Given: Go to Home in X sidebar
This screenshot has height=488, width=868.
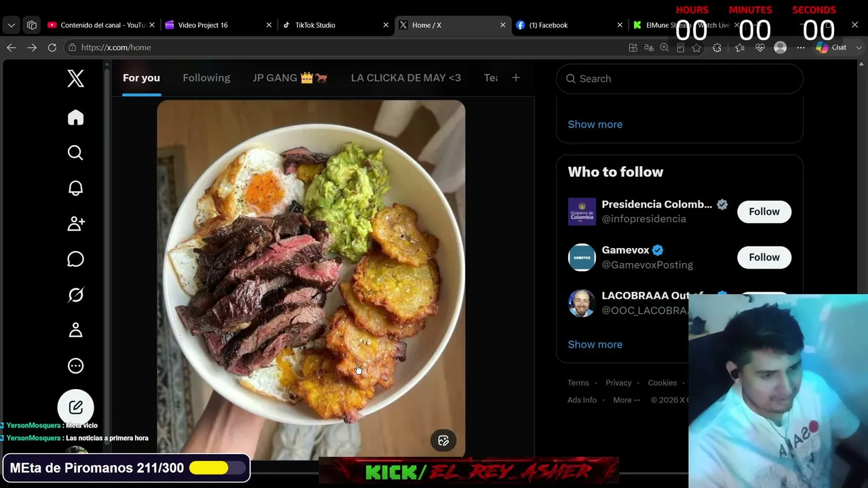Looking at the screenshot, I should point(75,118).
